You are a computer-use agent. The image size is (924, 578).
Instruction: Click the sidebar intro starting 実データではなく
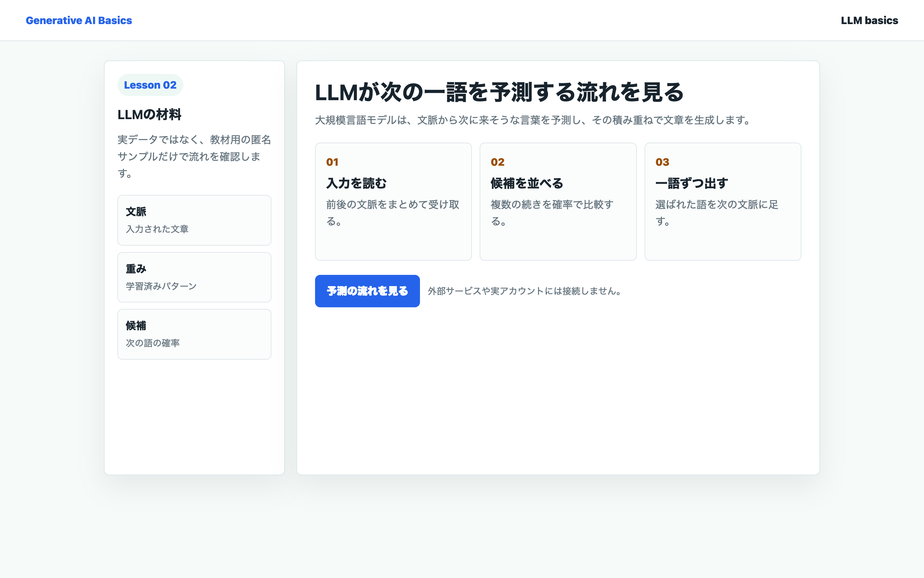194,156
